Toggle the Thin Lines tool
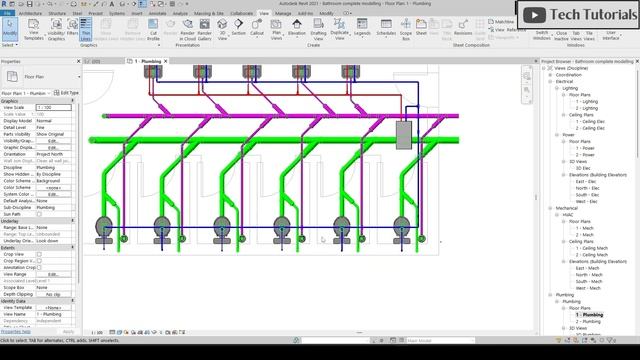 point(86,29)
